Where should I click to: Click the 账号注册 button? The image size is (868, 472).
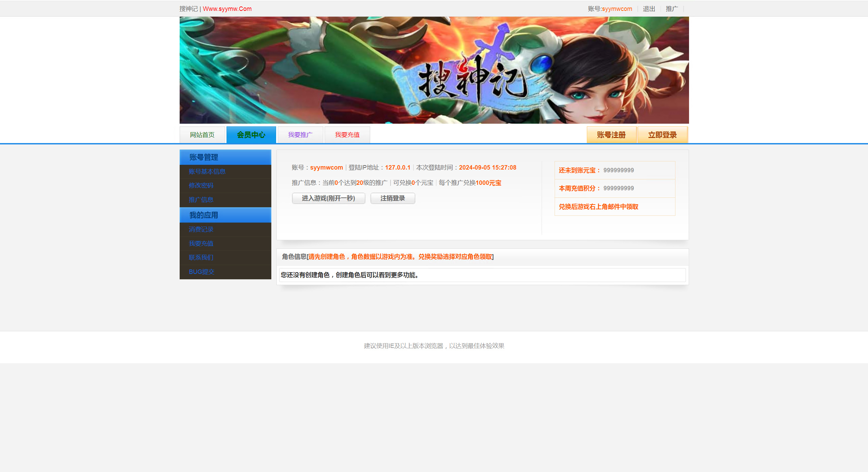(611, 135)
